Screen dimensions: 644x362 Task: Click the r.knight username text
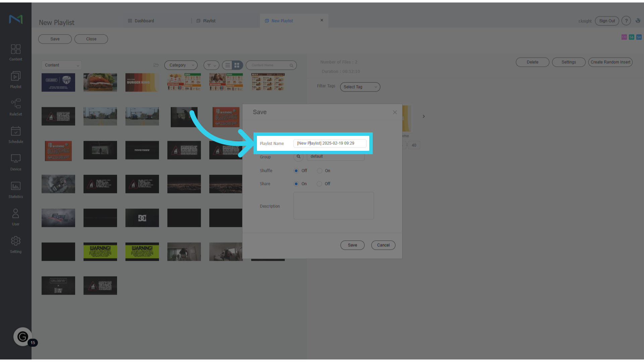point(585,21)
